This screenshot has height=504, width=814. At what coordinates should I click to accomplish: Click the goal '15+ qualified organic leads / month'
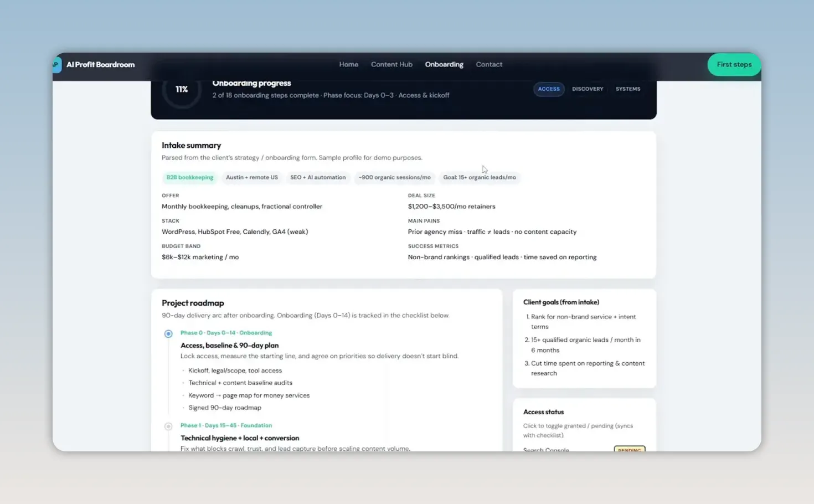586,345
